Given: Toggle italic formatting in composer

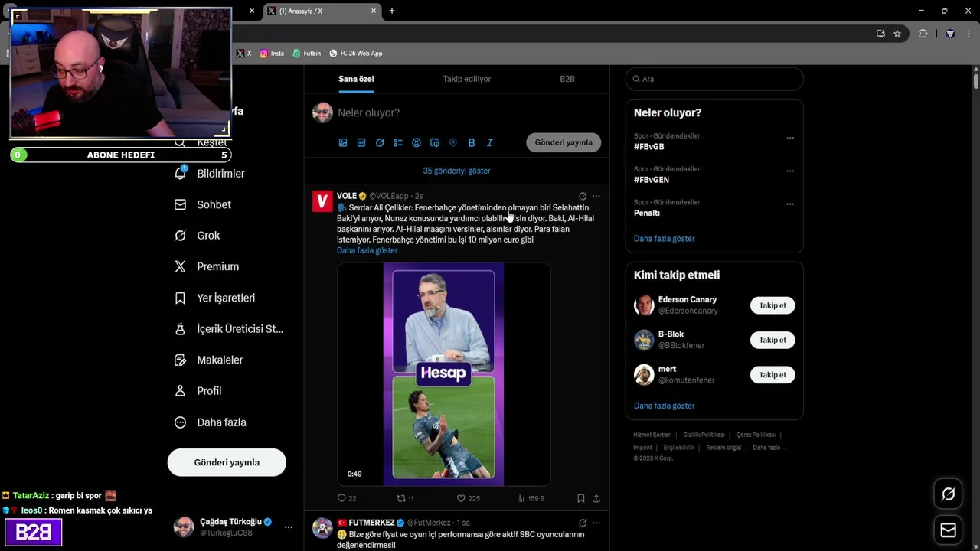Looking at the screenshot, I should pyautogui.click(x=490, y=142).
